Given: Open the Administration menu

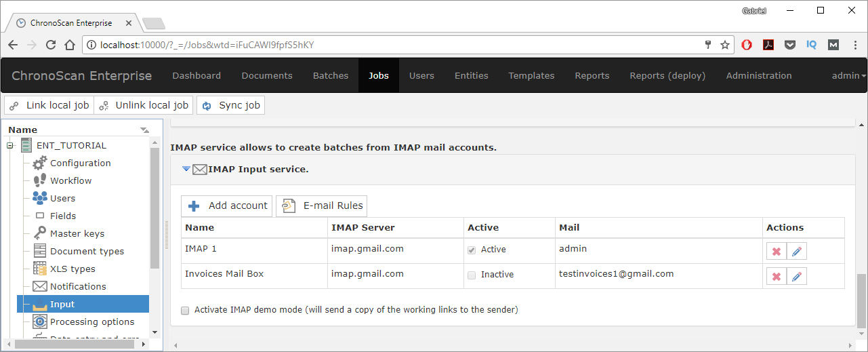Looking at the screenshot, I should [759, 75].
